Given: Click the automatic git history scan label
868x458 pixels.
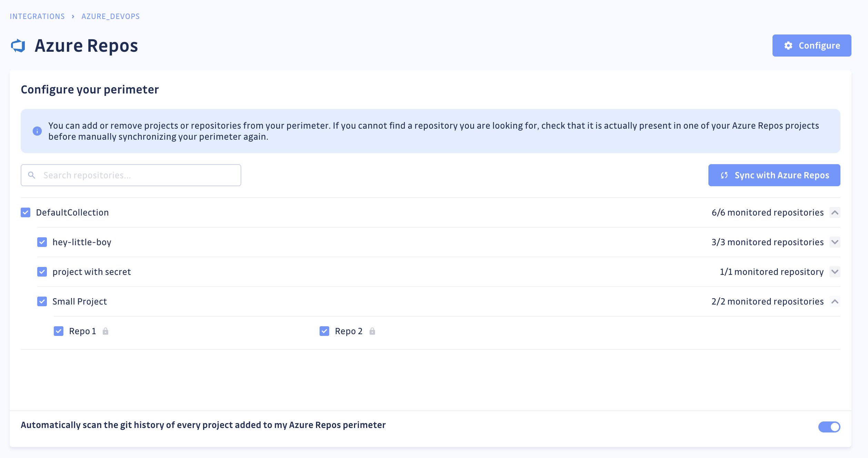Looking at the screenshot, I should pos(203,425).
